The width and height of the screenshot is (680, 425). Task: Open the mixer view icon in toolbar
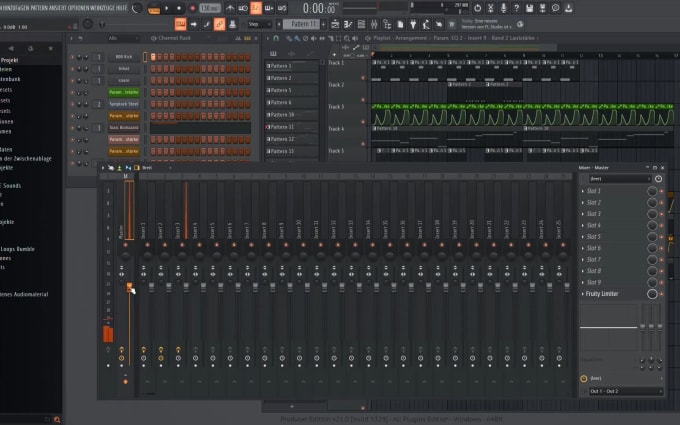click(x=374, y=24)
